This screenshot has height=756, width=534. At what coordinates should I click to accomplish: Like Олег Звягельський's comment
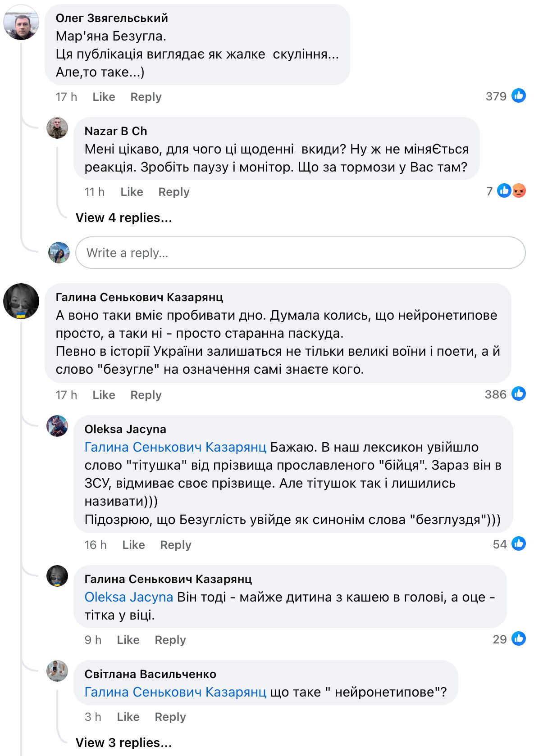click(x=104, y=97)
